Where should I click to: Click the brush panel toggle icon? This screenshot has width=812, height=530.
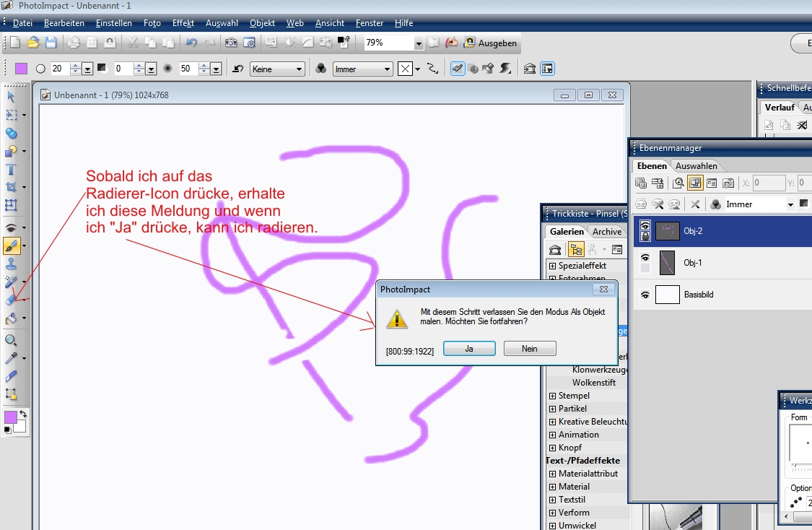tap(547, 69)
